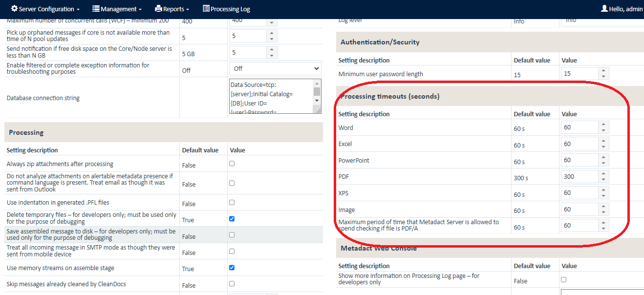Click the "Authentication/Security" section heading
Viewport: 644px width, 295px height.
[x=380, y=42]
